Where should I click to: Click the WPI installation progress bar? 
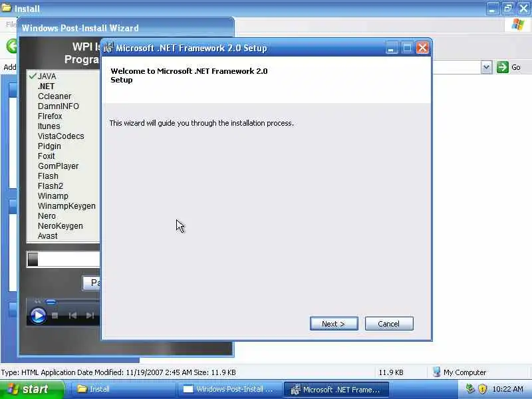coord(63,259)
